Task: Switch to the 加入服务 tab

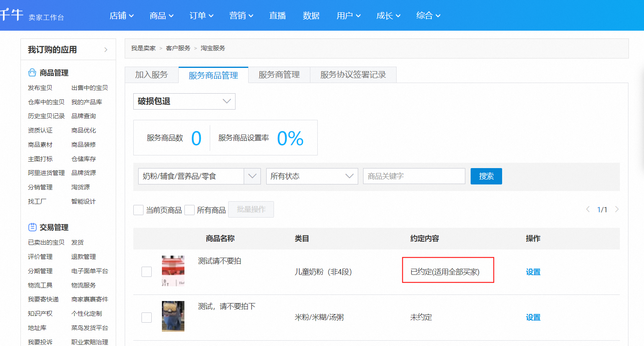Action: [152, 75]
